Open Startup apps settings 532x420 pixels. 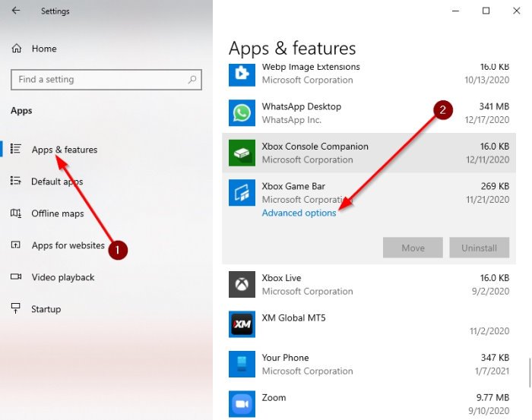pos(46,309)
